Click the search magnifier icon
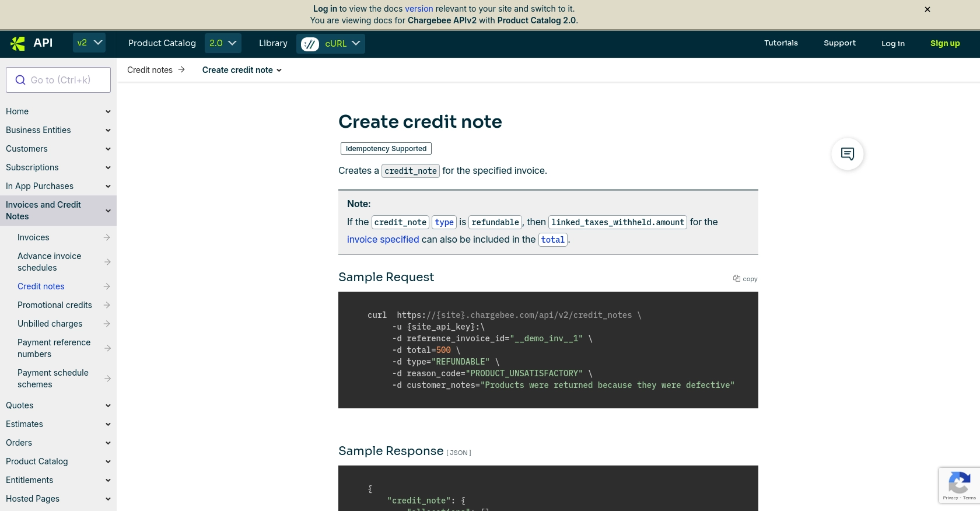980x511 pixels. (x=20, y=80)
